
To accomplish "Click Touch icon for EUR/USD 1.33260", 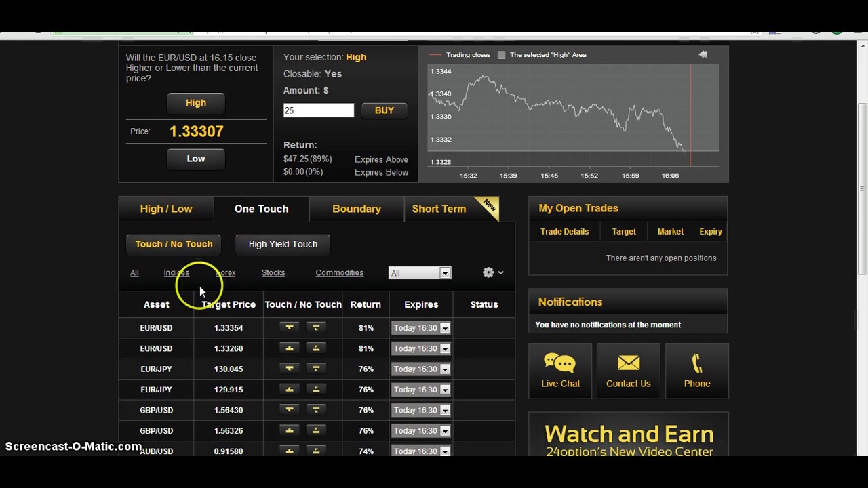I will pyautogui.click(x=290, y=348).
